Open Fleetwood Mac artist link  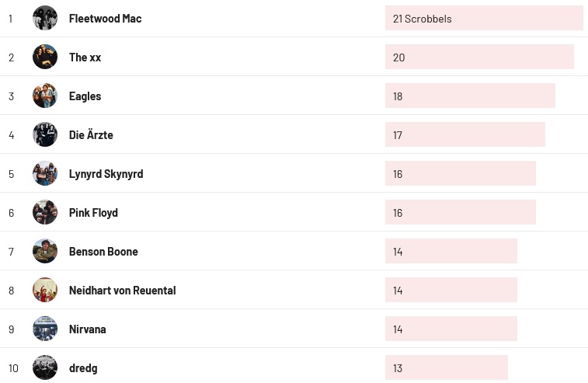(x=105, y=19)
